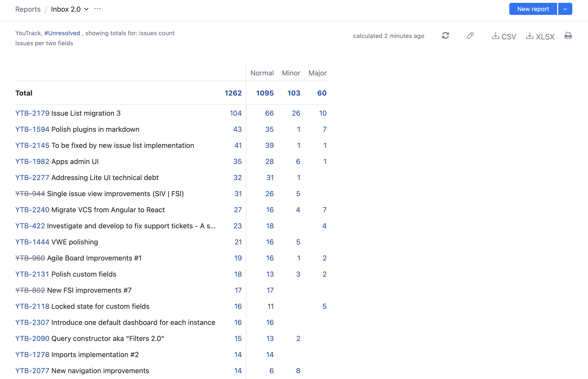This screenshot has width=588, height=379.
Task: Open the New report split-button arrow
Action: point(565,9)
